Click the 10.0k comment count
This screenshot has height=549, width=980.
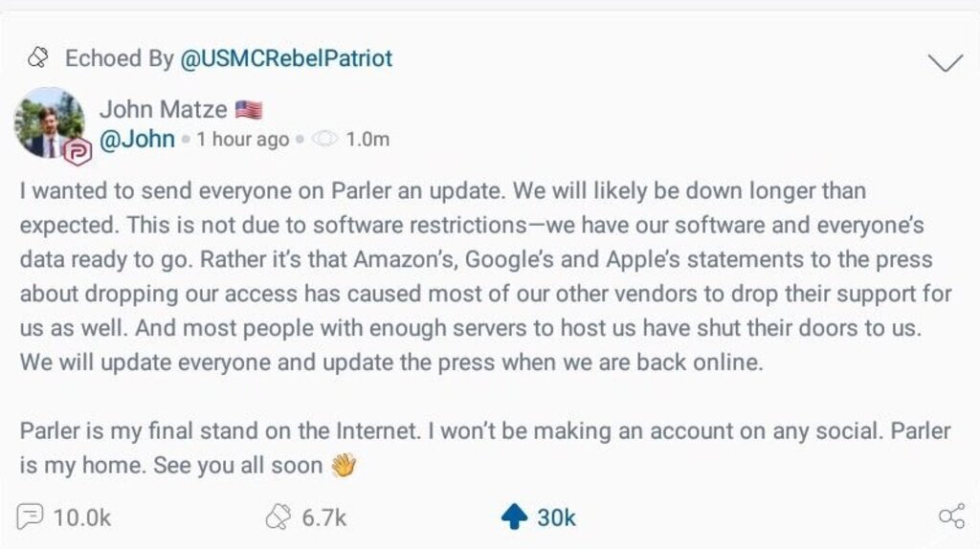(x=82, y=517)
